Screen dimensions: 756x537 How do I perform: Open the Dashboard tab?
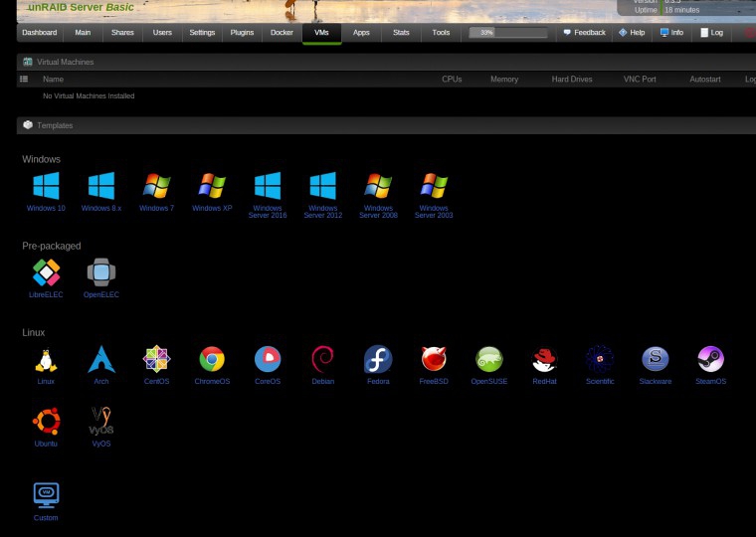coord(40,32)
